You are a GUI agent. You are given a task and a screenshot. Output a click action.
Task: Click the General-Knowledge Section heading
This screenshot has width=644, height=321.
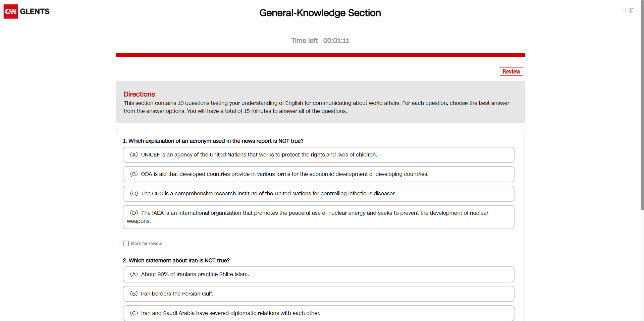pyautogui.click(x=320, y=13)
